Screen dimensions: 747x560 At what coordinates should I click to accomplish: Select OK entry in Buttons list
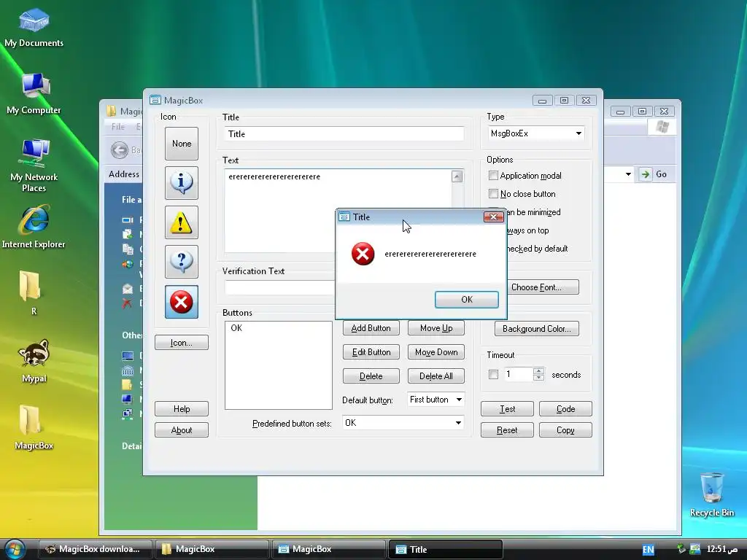point(236,328)
